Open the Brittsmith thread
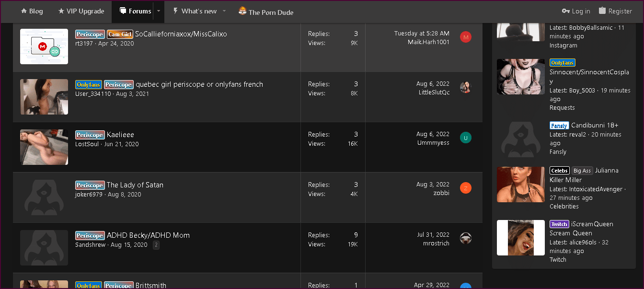 (150, 286)
